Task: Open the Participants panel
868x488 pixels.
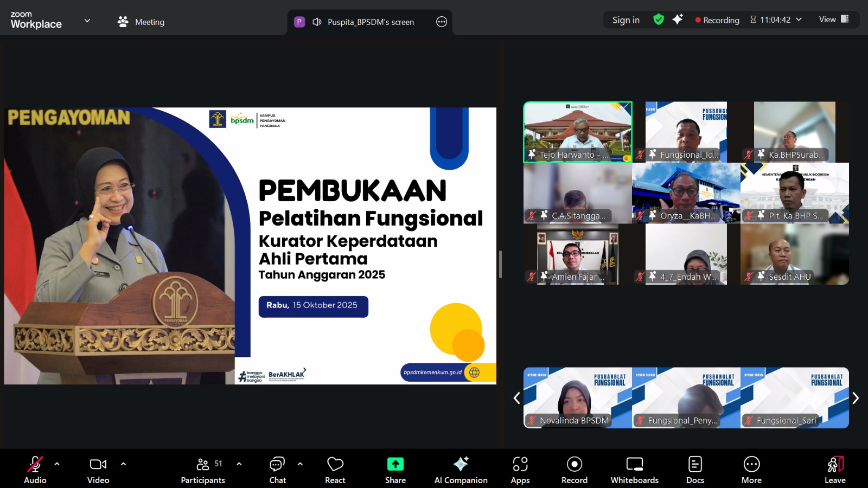Action: [203, 470]
